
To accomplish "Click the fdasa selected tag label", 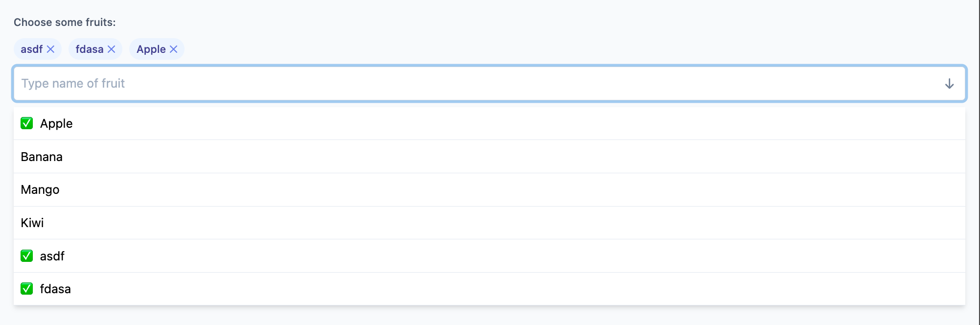I will [x=90, y=49].
